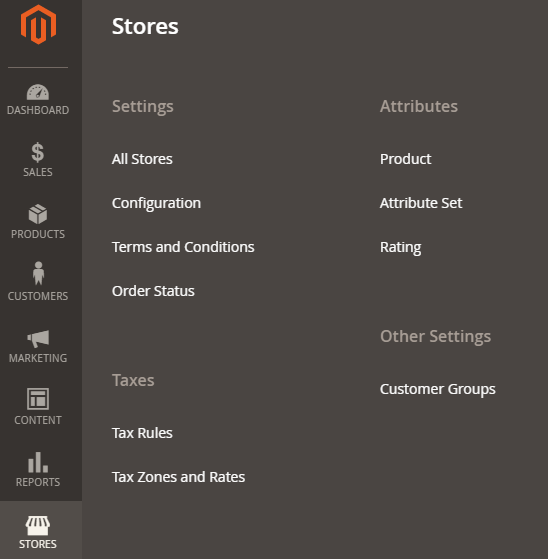Open Tax Rules
Viewport: 548px width, 559px height.
click(142, 433)
